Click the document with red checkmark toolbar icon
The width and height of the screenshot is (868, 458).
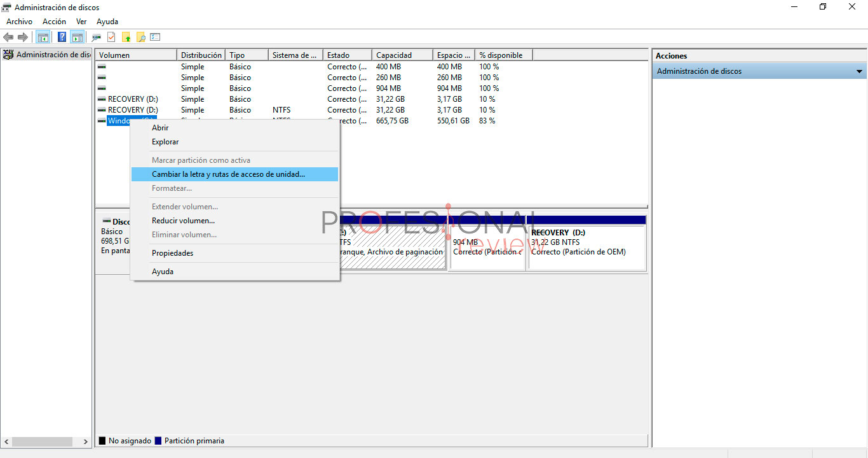tap(111, 37)
